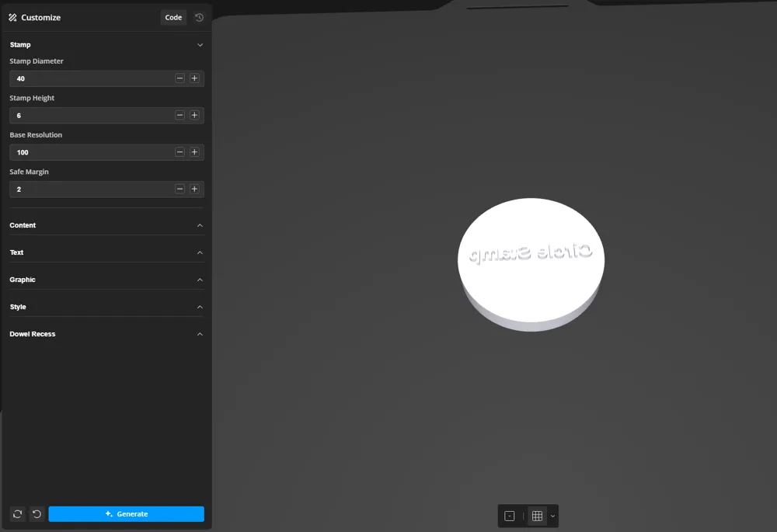Click the view frame icon in viewer toolbar
777x532 pixels.
[x=510, y=516]
